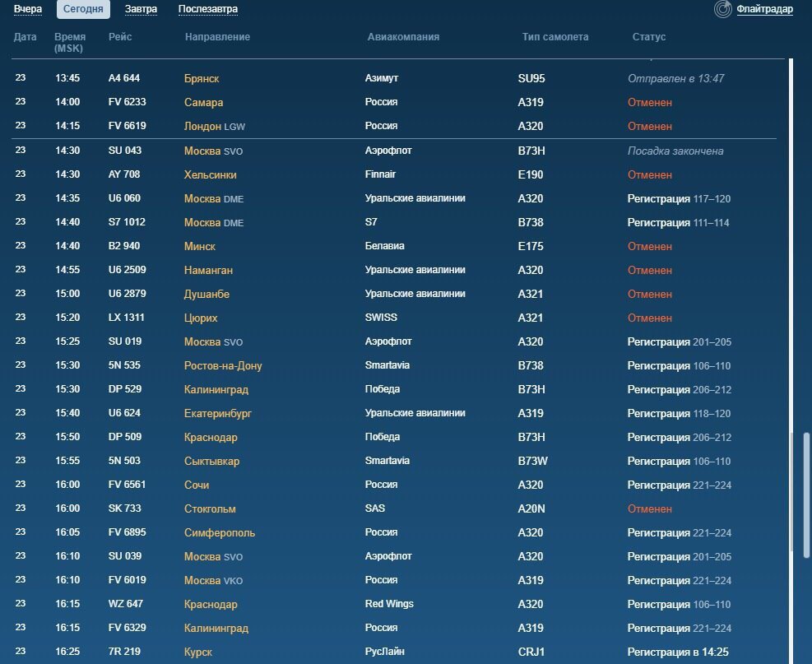Viewport: 812px width, 664px height.
Task: Switch to the Завтра tab
Action: pos(141,9)
